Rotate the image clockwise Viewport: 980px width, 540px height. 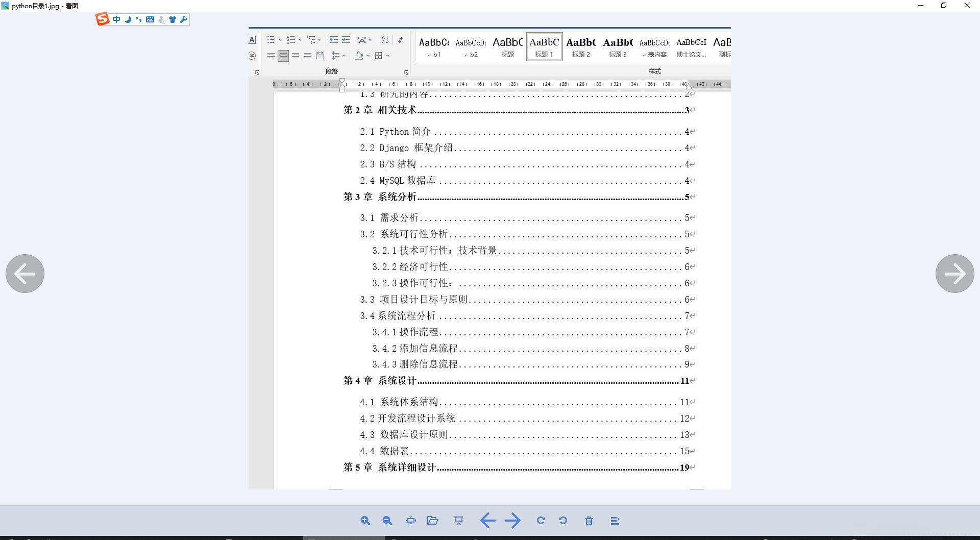click(x=541, y=520)
